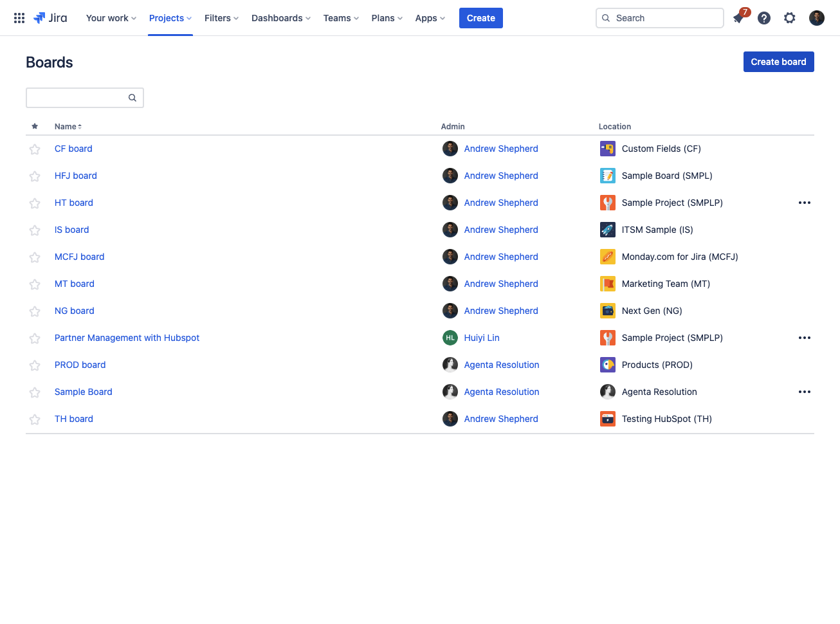Star the CF board
Screen dimensions: 840x624
(x=35, y=149)
